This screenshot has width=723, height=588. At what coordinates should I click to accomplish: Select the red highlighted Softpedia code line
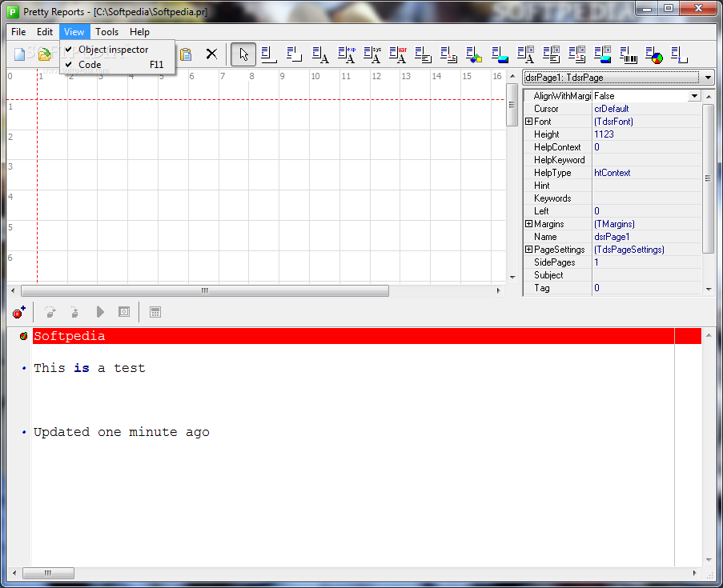[x=367, y=336]
